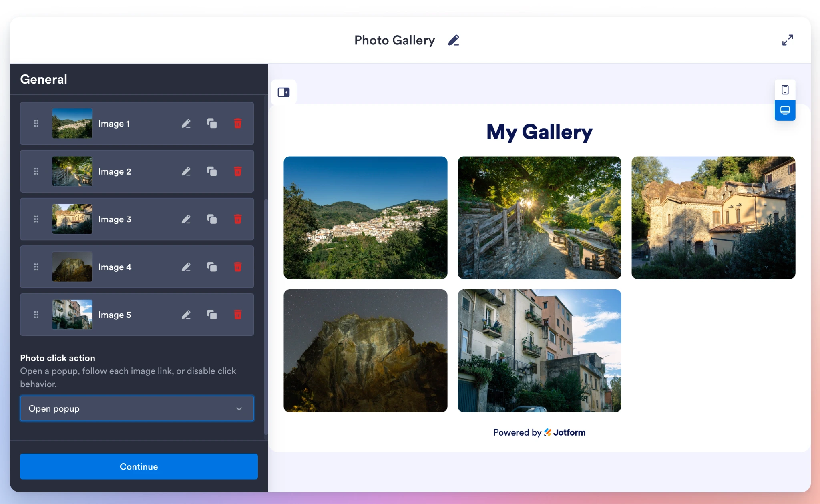The width and height of the screenshot is (820, 504).
Task: Edit Image 2 with pencil icon
Action: click(x=186, y=171)
